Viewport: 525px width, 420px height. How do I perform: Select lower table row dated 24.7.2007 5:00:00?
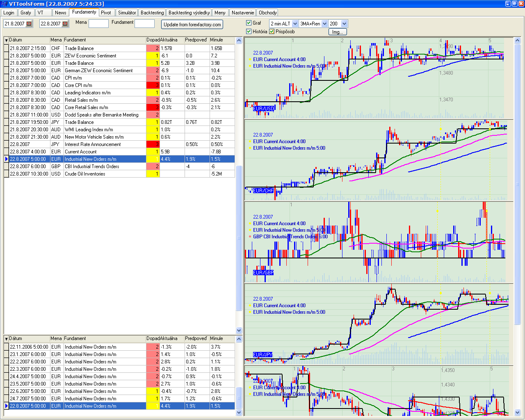119,399
